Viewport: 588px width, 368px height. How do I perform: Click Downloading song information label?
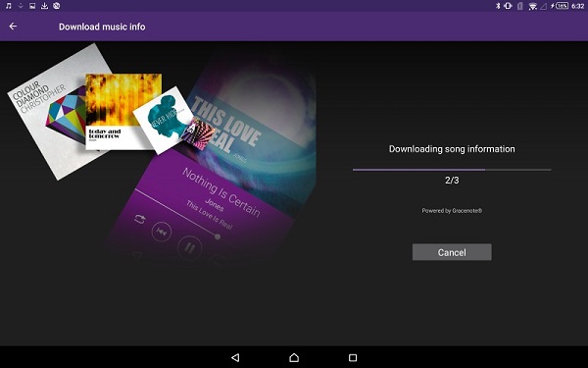(x=452, y=149)
